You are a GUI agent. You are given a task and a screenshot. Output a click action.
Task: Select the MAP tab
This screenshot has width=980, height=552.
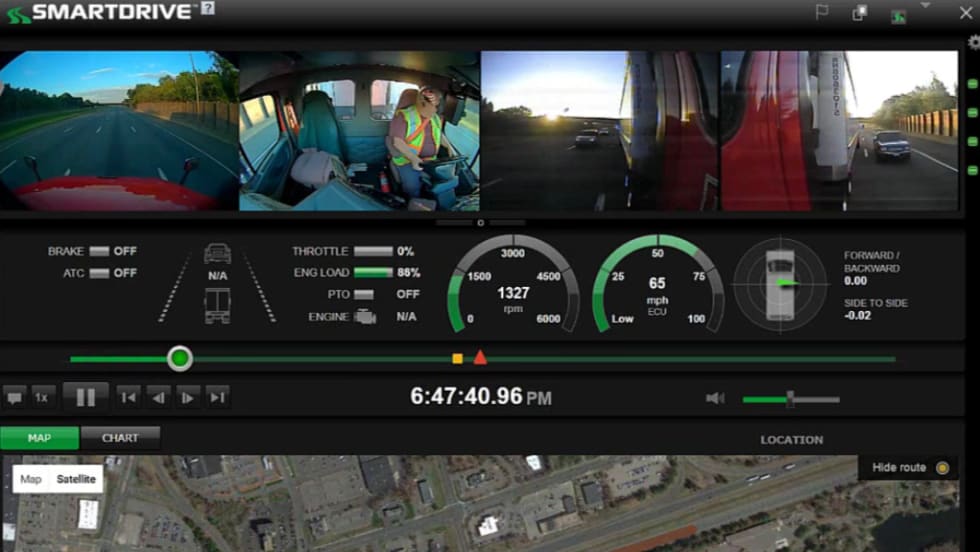39,438
